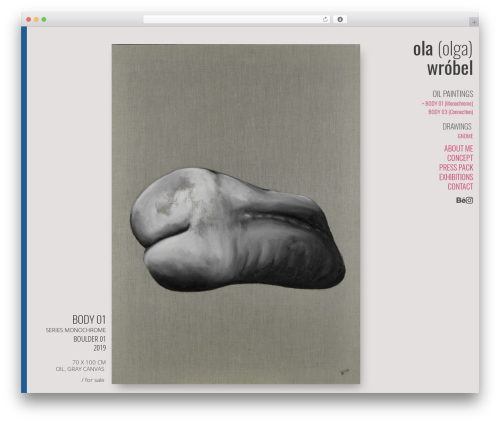Screen dimensions: 500x423
Task: Click the 70 X 100 CM dimensions text
Action: pyautogui.click(x=89, y=362)
